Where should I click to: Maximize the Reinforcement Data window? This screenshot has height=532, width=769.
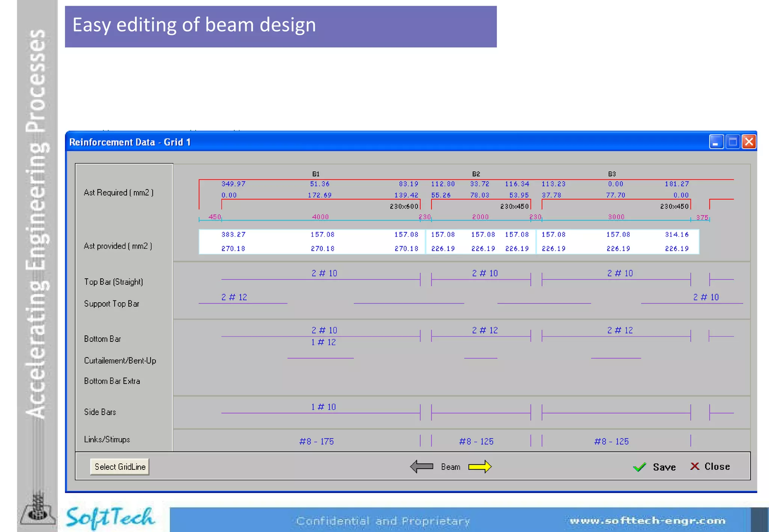pyautogui.click(x=733, y=142)
